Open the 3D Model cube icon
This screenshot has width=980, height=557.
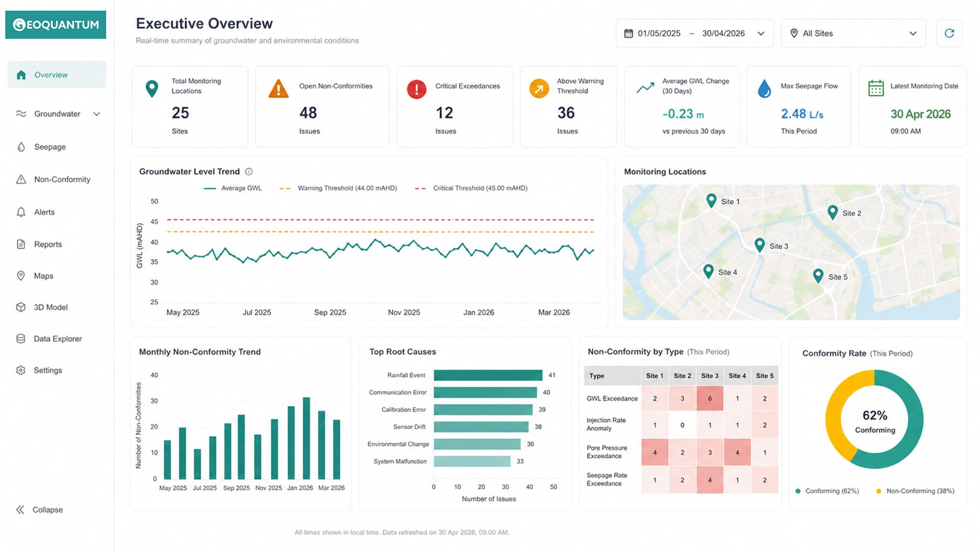pyautogui.click(x=21, y=307)
